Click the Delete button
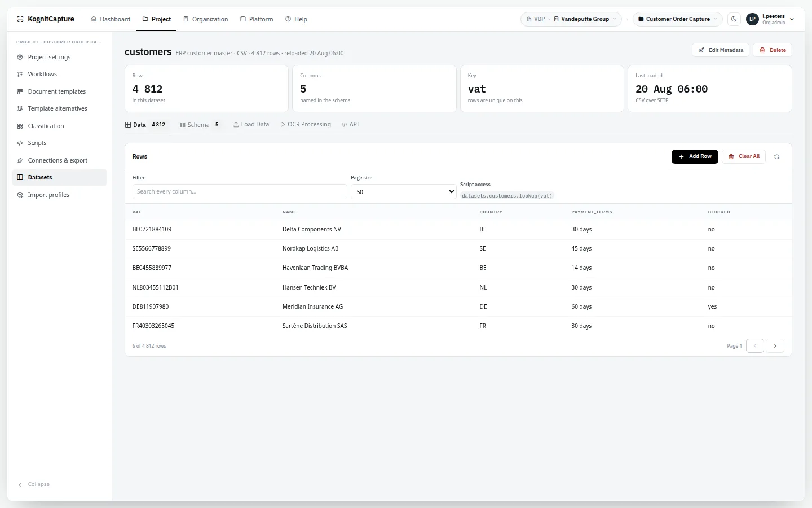 tap(773, 50)
